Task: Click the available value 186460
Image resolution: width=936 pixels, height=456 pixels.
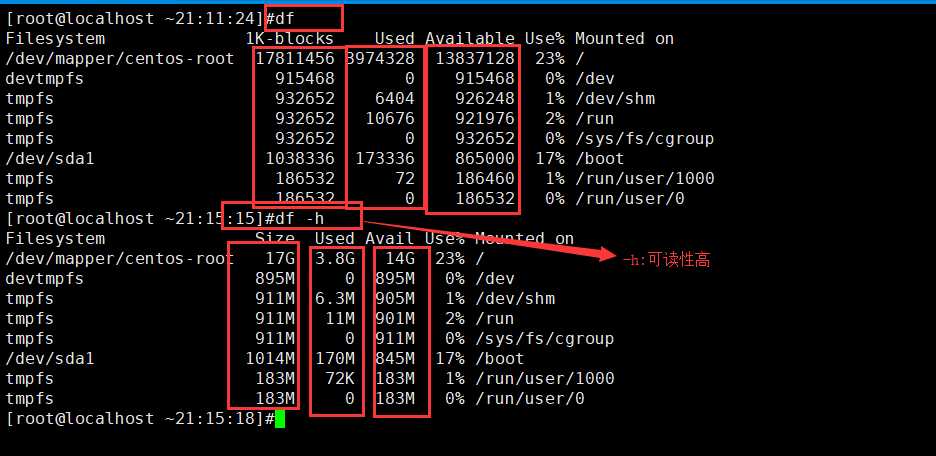Action: point(485,178)
